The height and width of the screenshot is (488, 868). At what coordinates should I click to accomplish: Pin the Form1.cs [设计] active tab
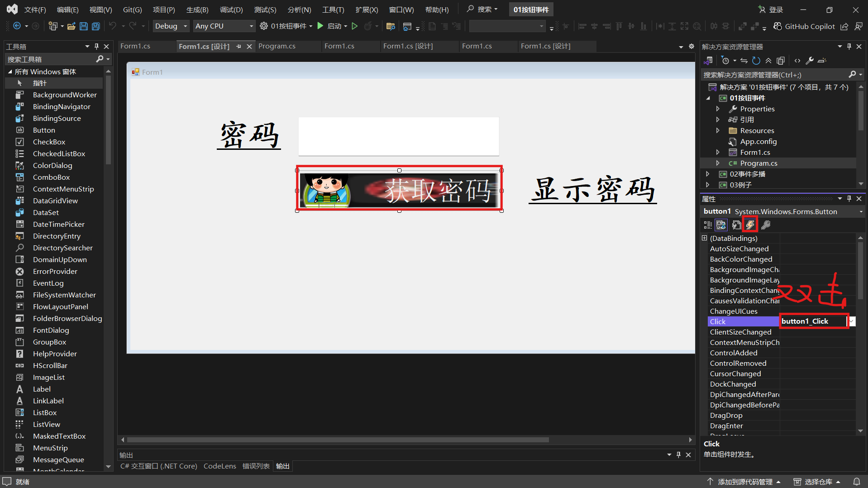point(238,46)
